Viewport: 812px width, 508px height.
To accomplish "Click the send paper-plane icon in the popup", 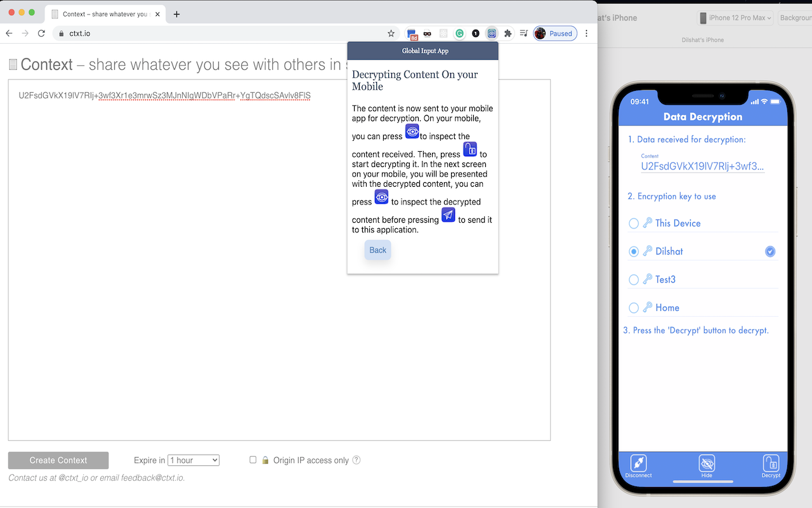I will coord(449,215).
